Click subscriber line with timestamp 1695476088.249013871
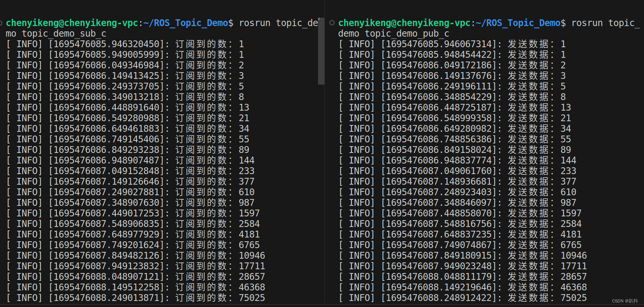The width and height of the screenshot is (644, 307). 136,298
